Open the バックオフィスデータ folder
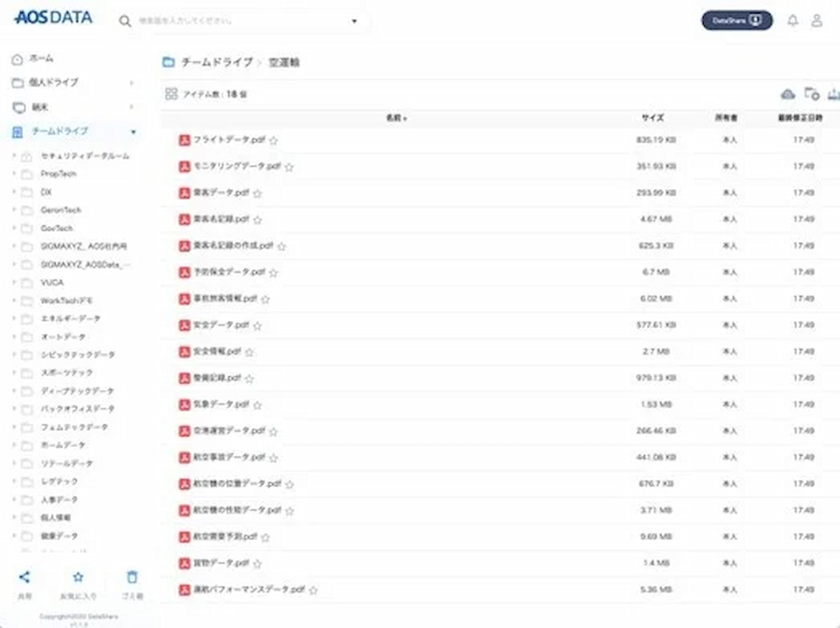Image resolution: width=840 pixels, height=628 pixels. coord(77,409)
